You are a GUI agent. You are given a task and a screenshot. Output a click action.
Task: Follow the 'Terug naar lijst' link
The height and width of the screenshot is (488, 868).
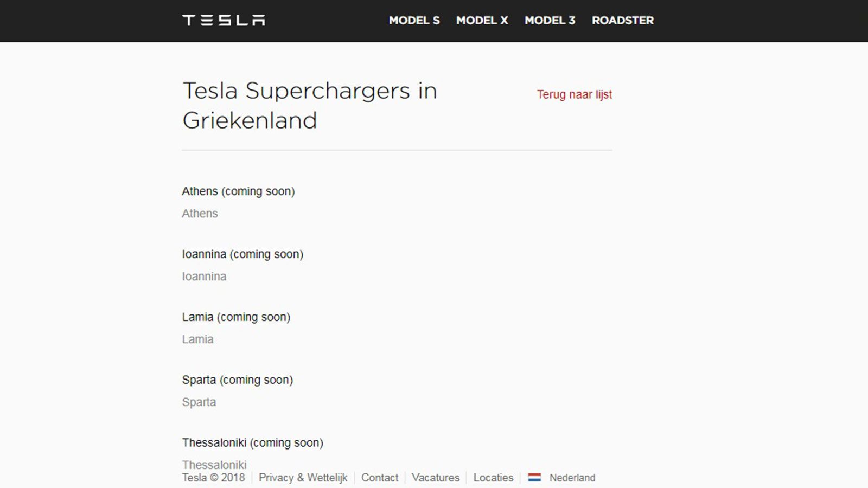[x=575, y=94]
